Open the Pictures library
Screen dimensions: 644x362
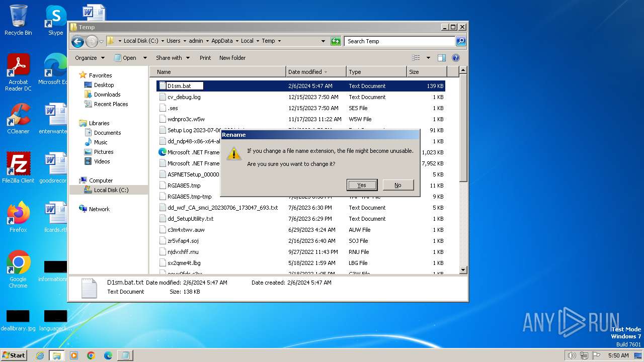(x=104, y=152)
